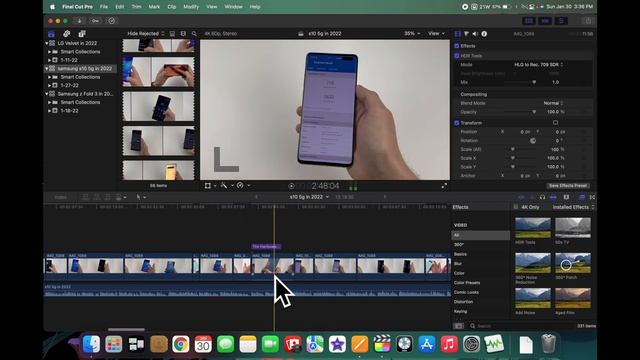Open the Modify menu

pyautogui.click(x=191, y=7)
